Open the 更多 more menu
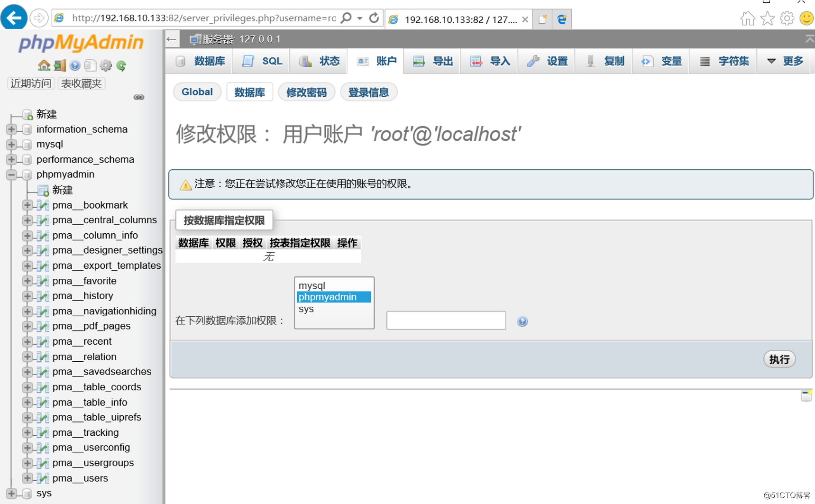 point(785,61)
